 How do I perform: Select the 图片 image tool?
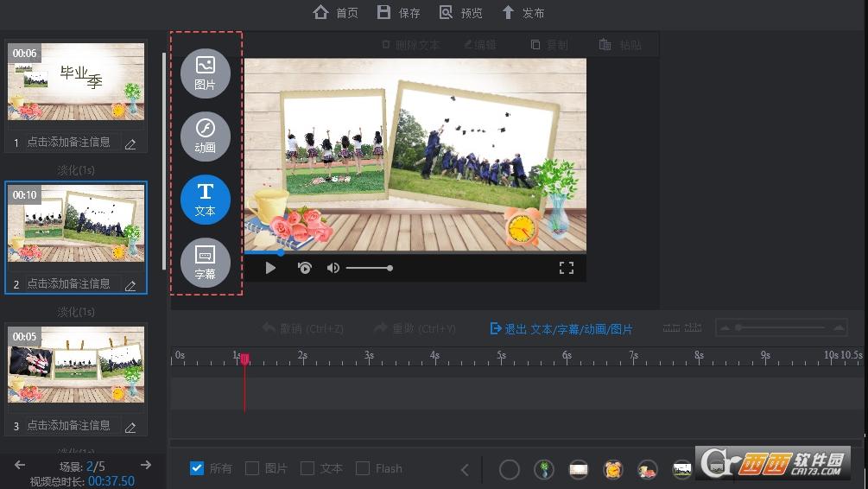(206, 73)
